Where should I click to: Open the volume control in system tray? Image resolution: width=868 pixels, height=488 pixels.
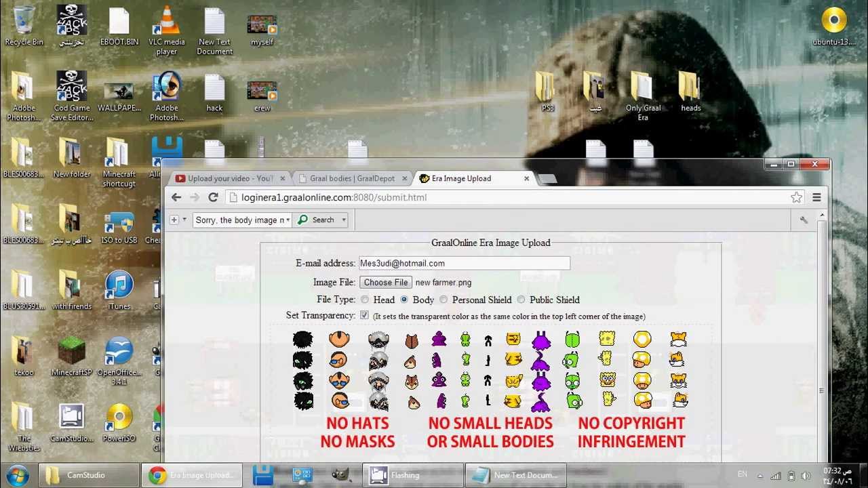pos(806,475)
